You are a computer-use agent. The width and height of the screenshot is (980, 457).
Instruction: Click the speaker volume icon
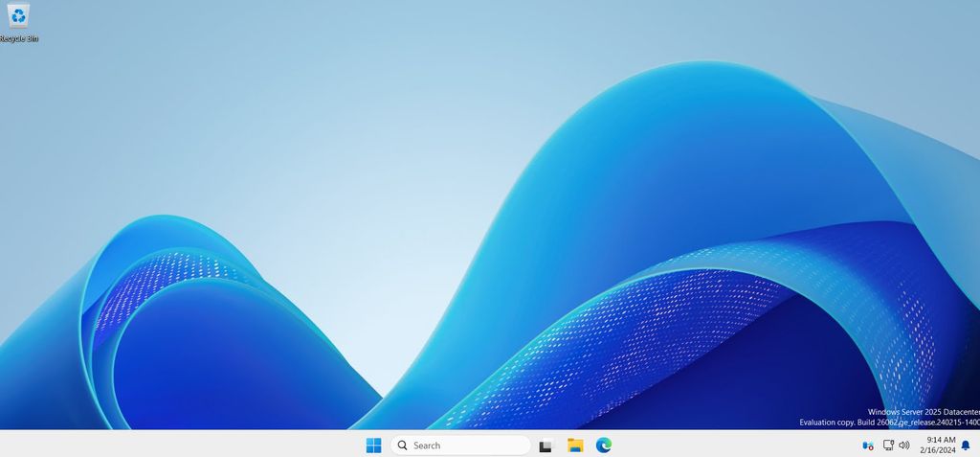pyautogui.click(x=904, y=446)
